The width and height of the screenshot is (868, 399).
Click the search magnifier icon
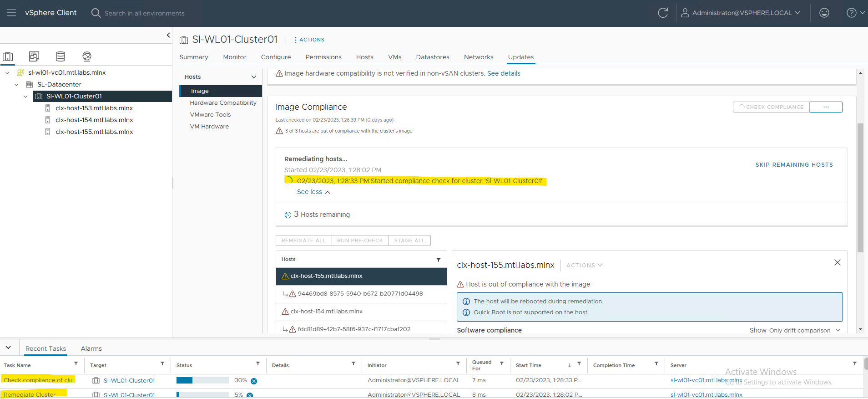[x=96, y=13]
